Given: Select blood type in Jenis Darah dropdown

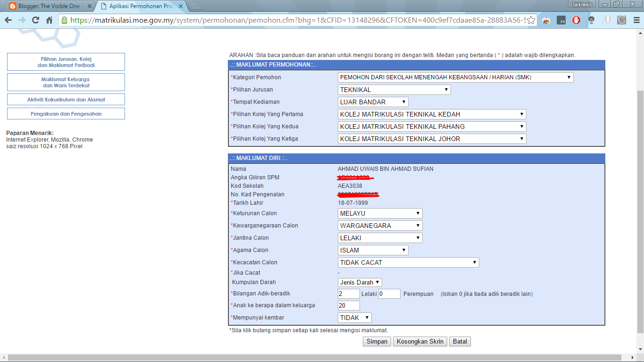Looking at the screenshot, I should point(360,282).
